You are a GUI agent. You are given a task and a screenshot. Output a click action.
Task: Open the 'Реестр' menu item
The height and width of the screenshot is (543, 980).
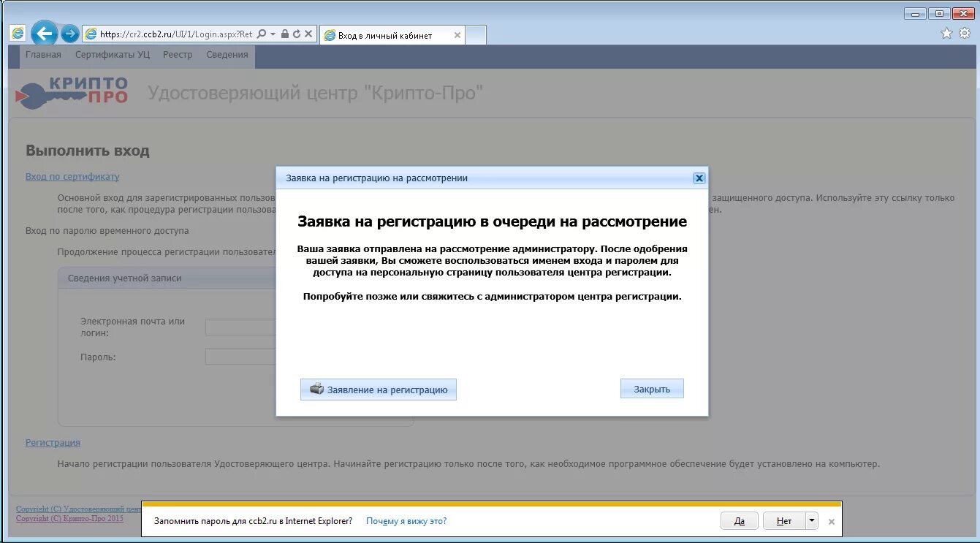(178, 55)
